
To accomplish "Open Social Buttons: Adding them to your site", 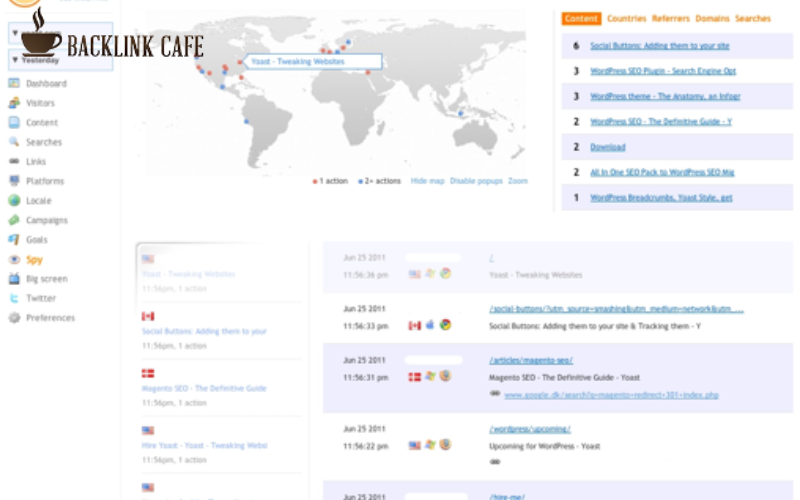I will 659,45.
